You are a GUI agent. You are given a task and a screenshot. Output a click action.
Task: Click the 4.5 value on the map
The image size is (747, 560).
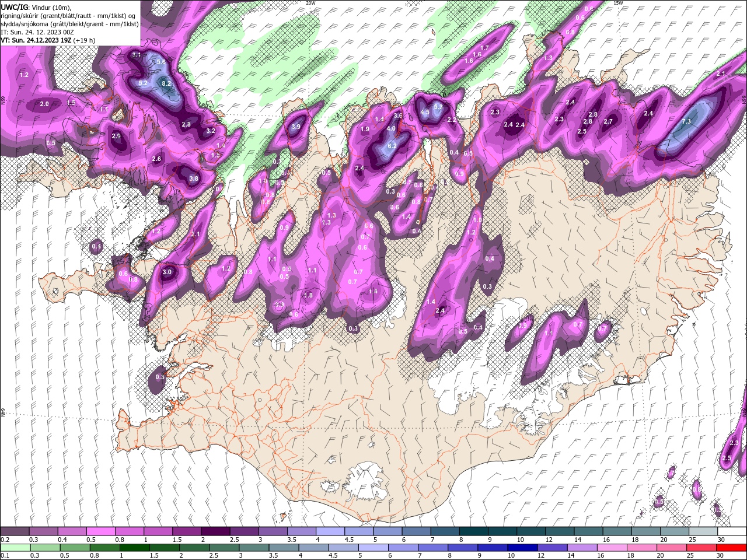click(x=425, y=112)
